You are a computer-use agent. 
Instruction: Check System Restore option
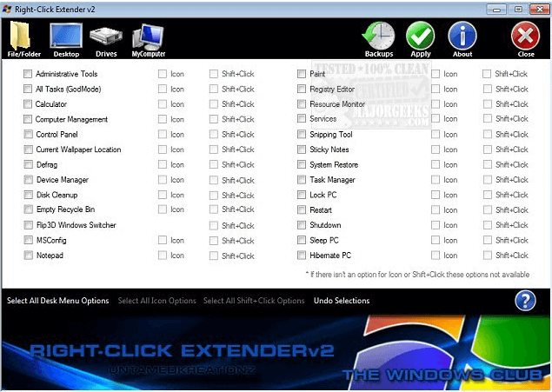pyautogui.click(x=302, y=164)
